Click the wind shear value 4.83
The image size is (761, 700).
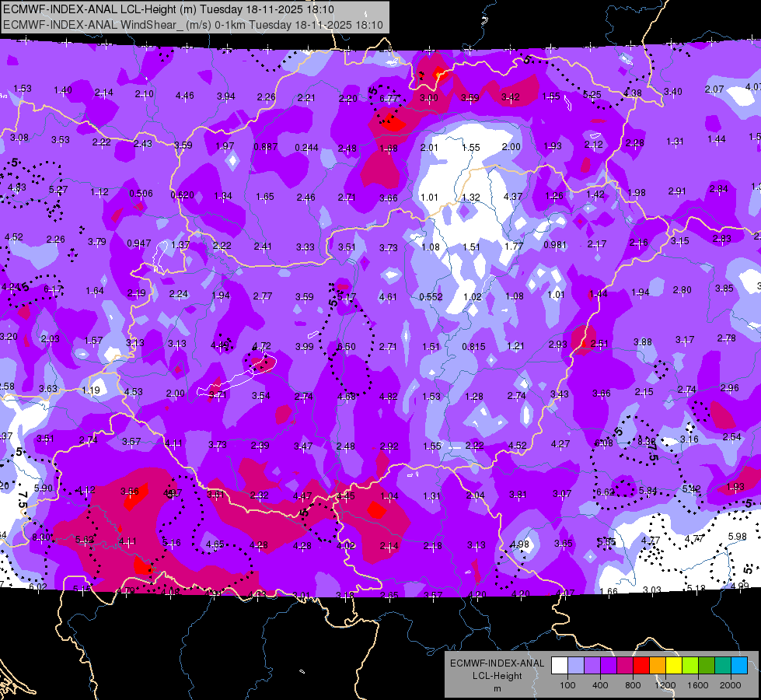(16, 187)
